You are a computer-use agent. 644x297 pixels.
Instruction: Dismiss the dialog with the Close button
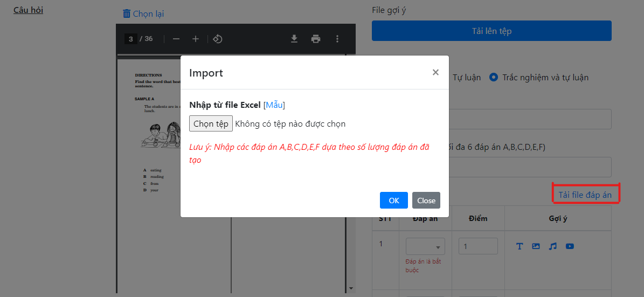point(426,200)
